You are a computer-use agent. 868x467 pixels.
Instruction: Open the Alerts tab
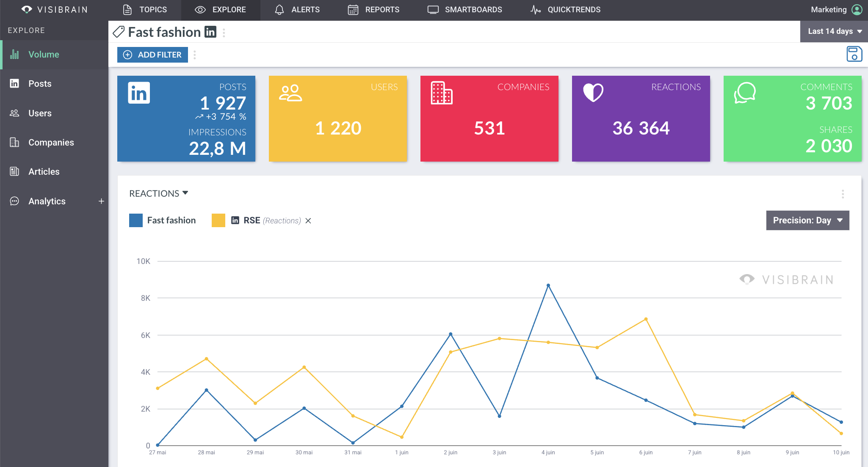coord(297,9)
